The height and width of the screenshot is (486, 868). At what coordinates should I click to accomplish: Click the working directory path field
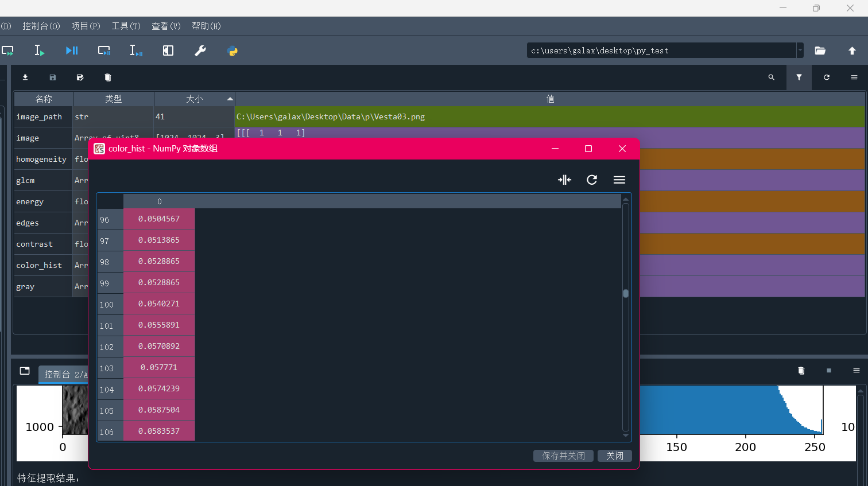point(661,50)
